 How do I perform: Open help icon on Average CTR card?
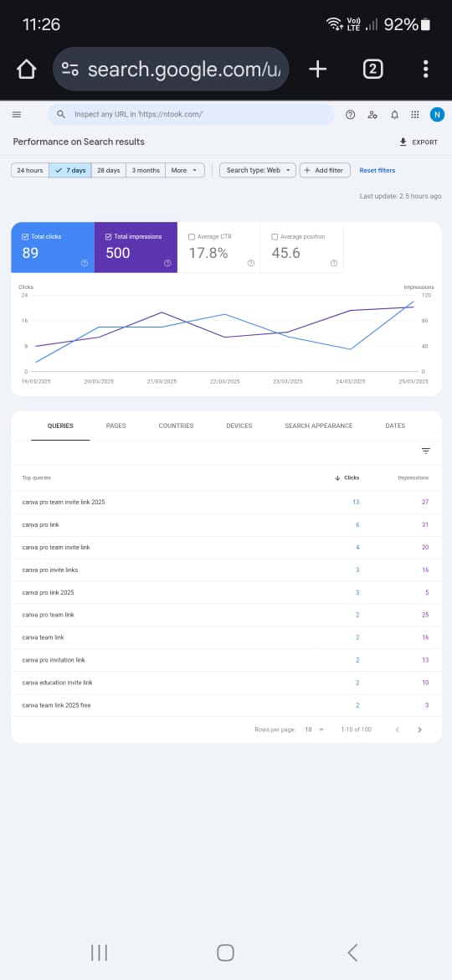tap(250, 263)
